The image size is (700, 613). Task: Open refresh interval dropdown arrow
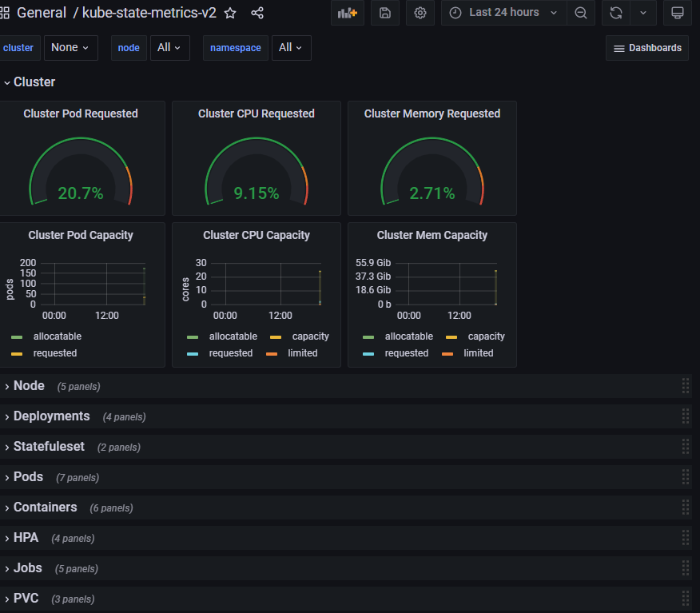[643, 13]
